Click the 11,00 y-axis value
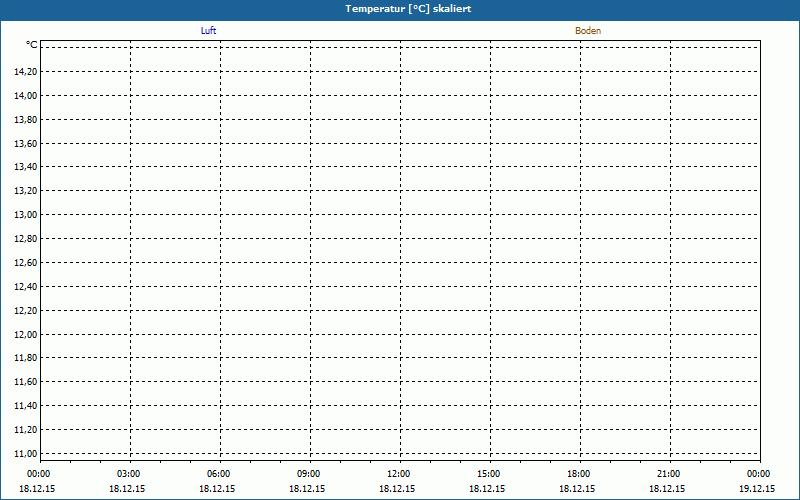800x500 pixels. pos(26,453)
